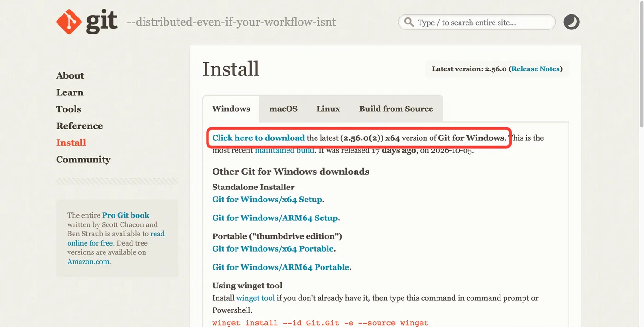
Task: Click the Git logo icon
Action: tap(87, 22)
